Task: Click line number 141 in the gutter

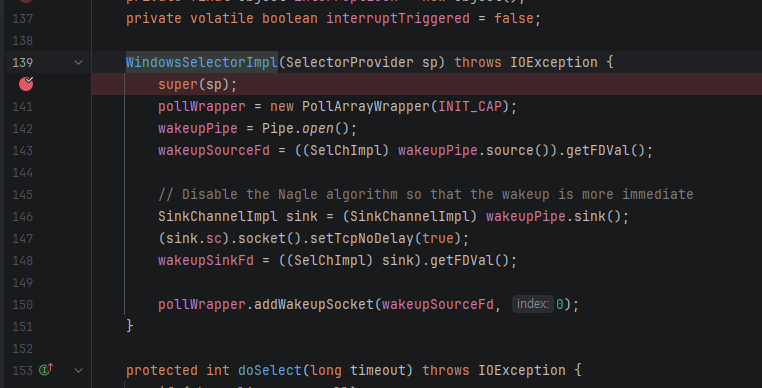Action: [x=23, y=106]
